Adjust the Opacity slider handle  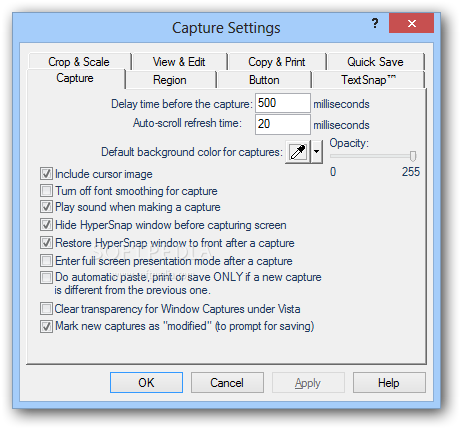(x=413, y=156)
